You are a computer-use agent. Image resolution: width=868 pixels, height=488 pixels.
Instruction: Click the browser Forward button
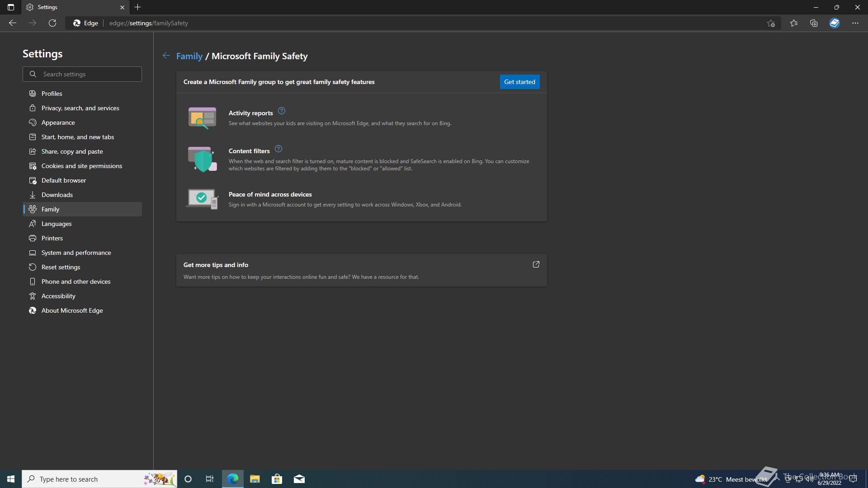pyautogui.click(x=33, y=23)
